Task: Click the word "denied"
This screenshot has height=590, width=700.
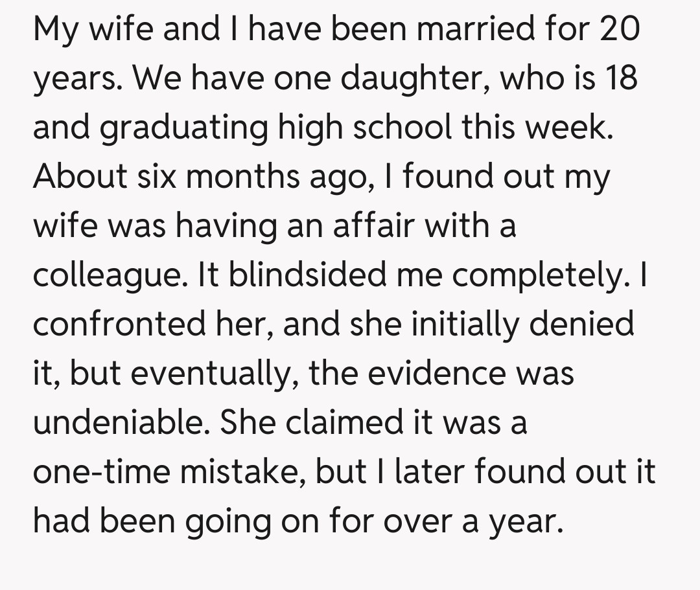Action: pyautogui.click(x=583, y=324)
